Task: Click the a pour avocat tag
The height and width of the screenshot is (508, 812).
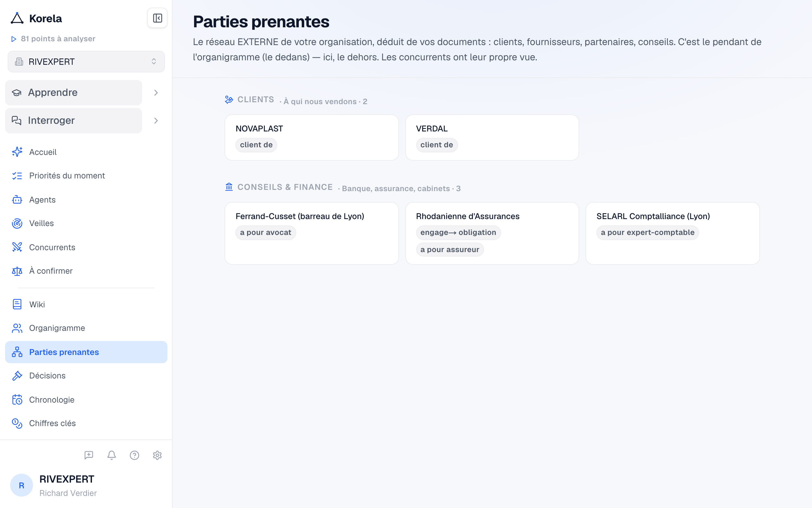Action: 266,232
